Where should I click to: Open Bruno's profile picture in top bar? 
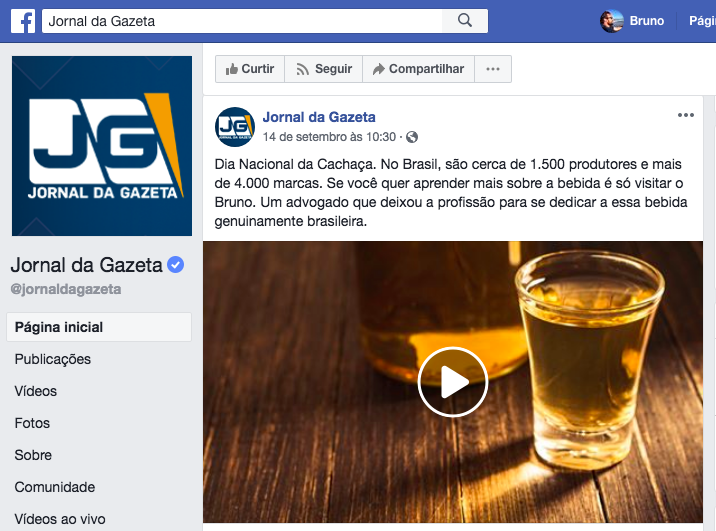(x=611, y=21)
